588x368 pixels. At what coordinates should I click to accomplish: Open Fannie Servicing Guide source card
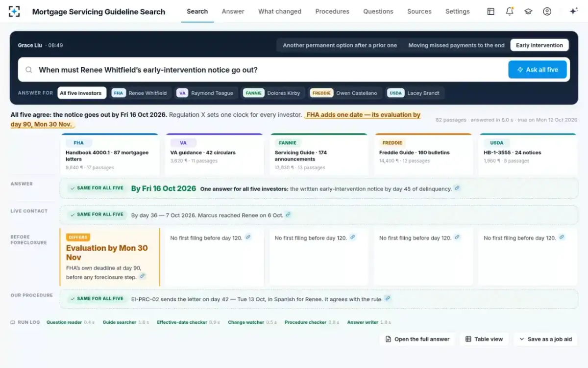tap(319, 155)
